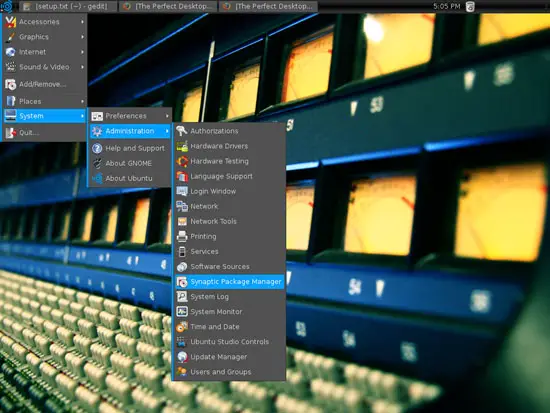
Task: Select Network Tools menu entry
Action: click(230, 221)
